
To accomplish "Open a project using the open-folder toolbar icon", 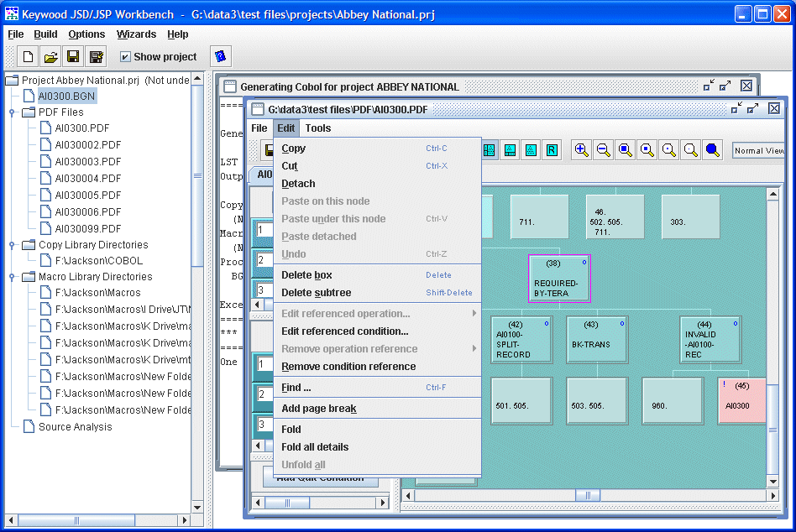I will (50, 55).
